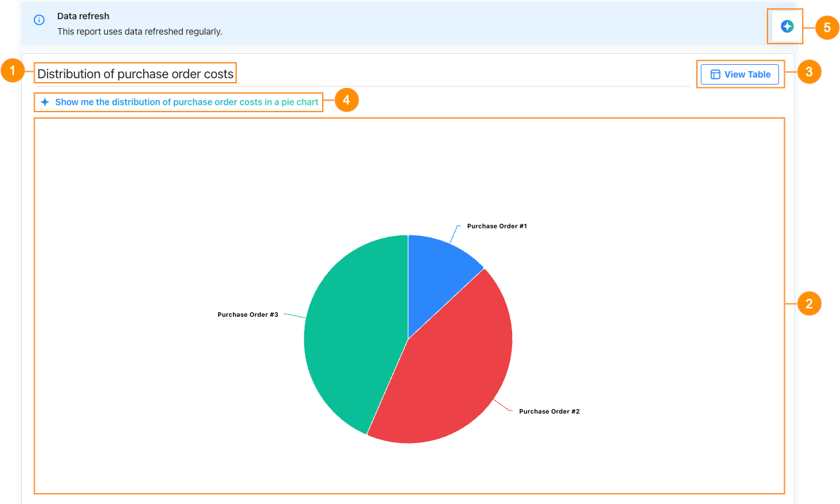This screenshot has width=840, height=504.
Task: Click the orange annotation badge number 2
Action: pos(809,303)
